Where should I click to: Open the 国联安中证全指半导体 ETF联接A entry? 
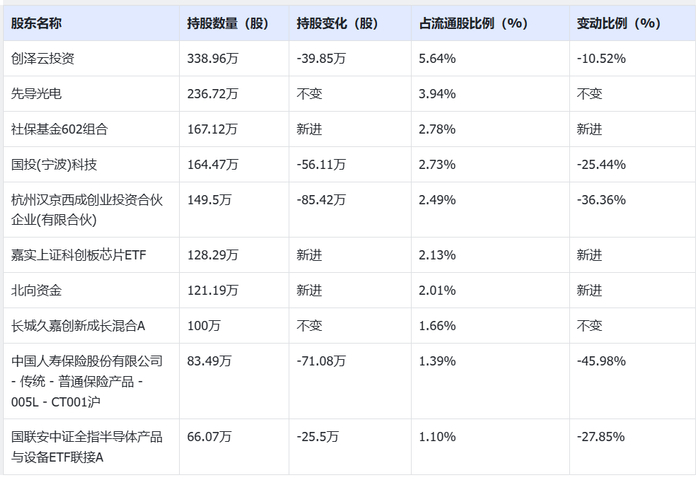tap(86, 446)
